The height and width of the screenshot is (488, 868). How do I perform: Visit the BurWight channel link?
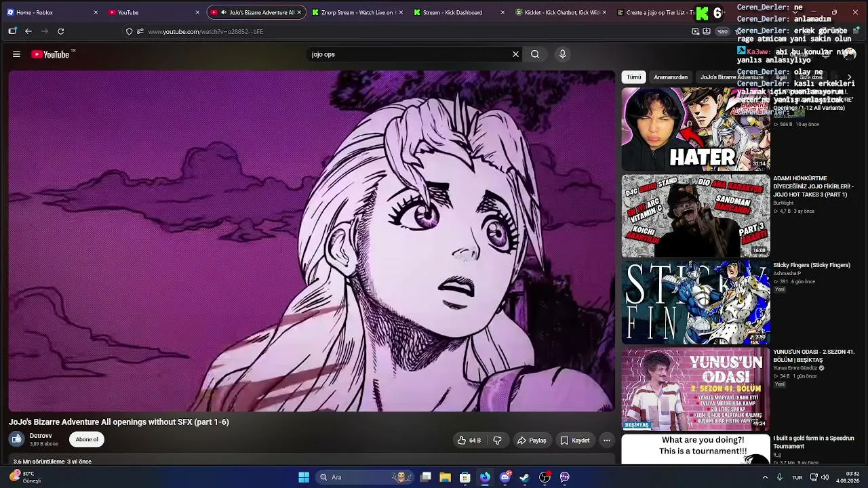(x=783, y=203)
